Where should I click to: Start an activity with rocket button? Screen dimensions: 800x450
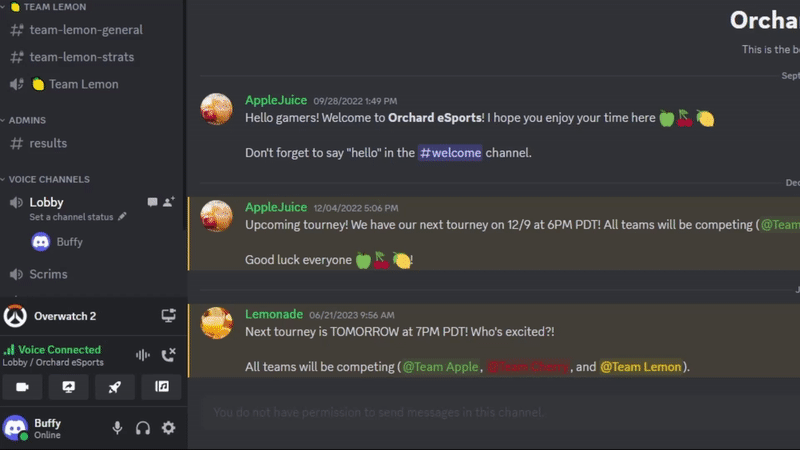pos(115,387)
